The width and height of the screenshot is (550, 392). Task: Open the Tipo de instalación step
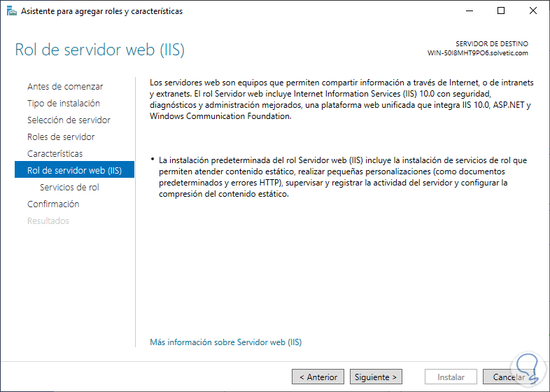pyautogui.click(x=64, y=104)
